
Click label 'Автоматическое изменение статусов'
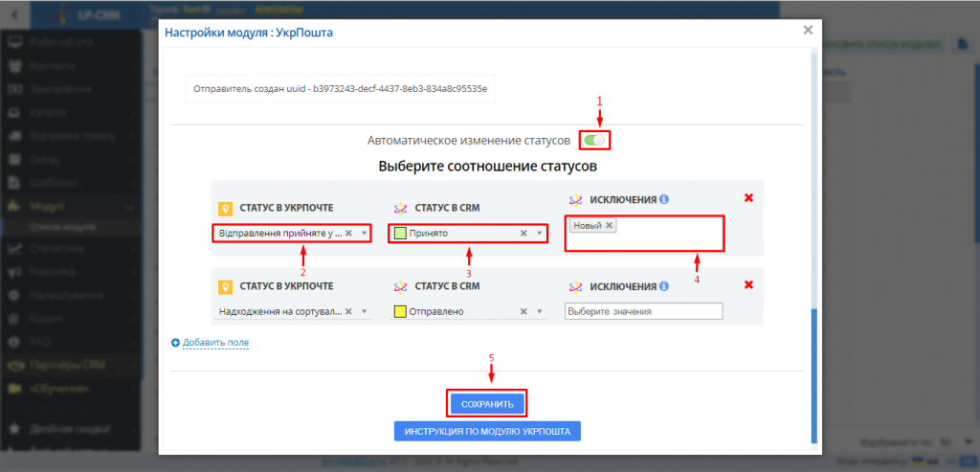tap(469, 141)
